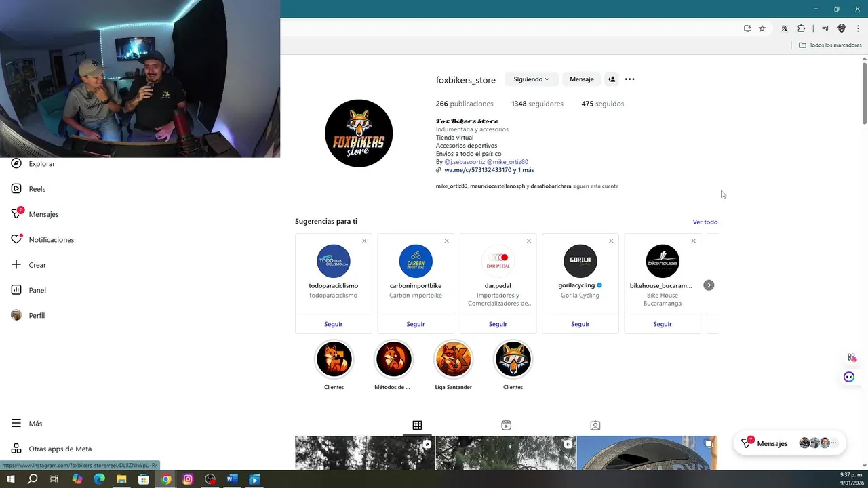Image resolution: width=868 pixels, height=488 pixels.
Task: Dismiss the bikehouse_bucaram suggestion
Action: pos(693,241)
